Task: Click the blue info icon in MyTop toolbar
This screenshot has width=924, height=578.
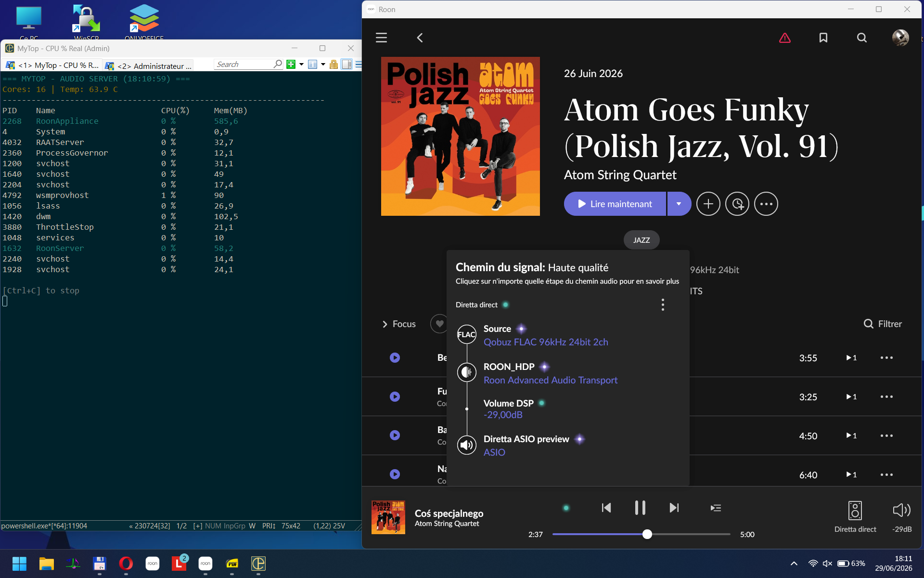Action: tap(312, 65)
